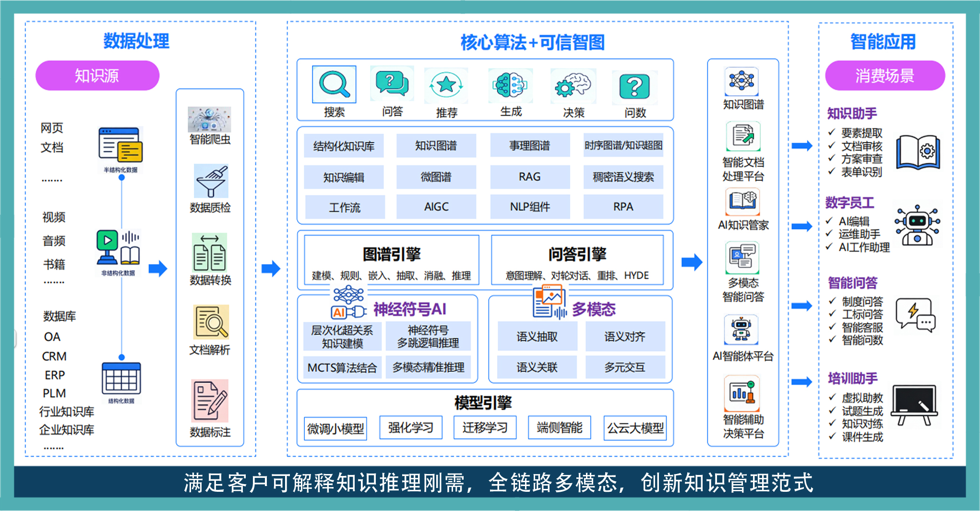Select the 语义对齐 block
The width and height of the screenshot is (980, 511).
click(x=625, y=336)
